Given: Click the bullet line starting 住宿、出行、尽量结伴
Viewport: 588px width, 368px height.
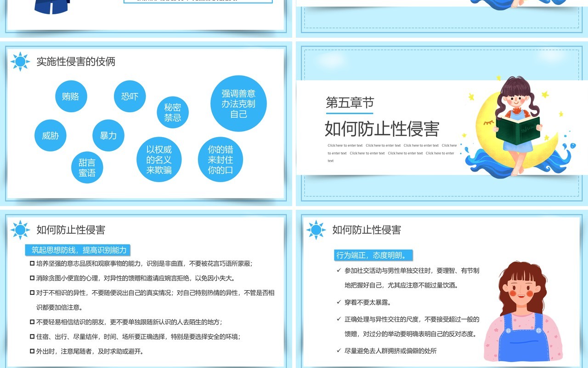Looking at the screenshot, I should click(136, 337).
